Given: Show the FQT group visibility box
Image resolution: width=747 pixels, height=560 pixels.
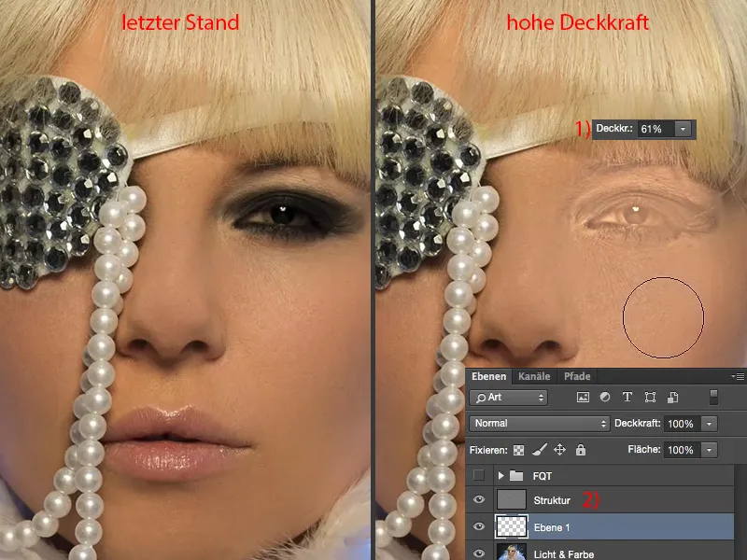Looking at the screenshot, I should click(479, 475).
